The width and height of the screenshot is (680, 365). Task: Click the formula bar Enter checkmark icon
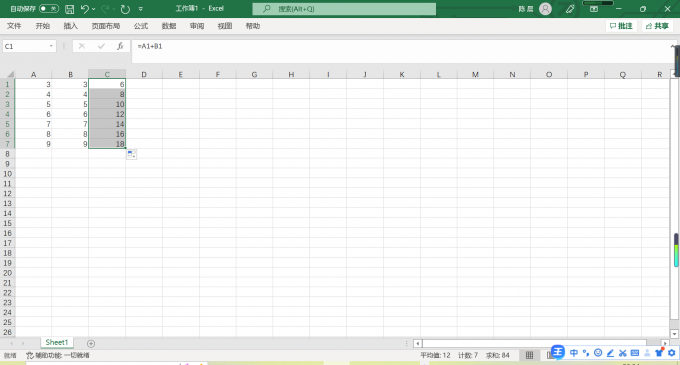point(101,46)
